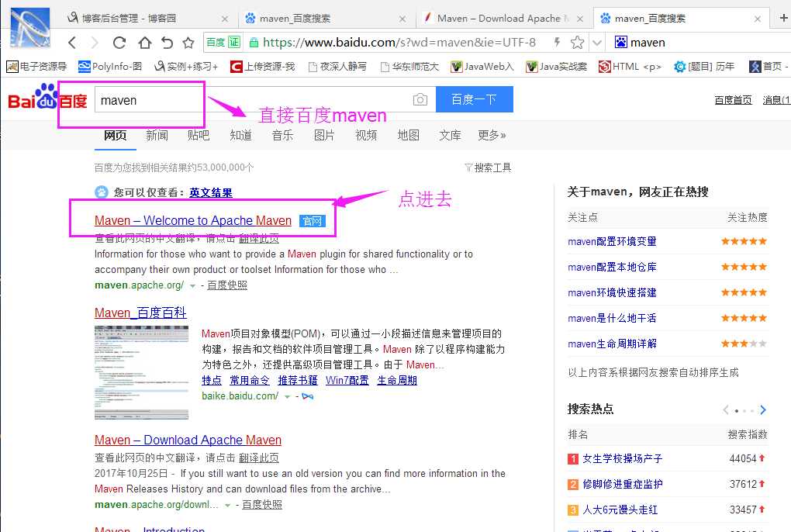Open 首页 bookmark
The image size is (791, 532).
pos(767,67)
